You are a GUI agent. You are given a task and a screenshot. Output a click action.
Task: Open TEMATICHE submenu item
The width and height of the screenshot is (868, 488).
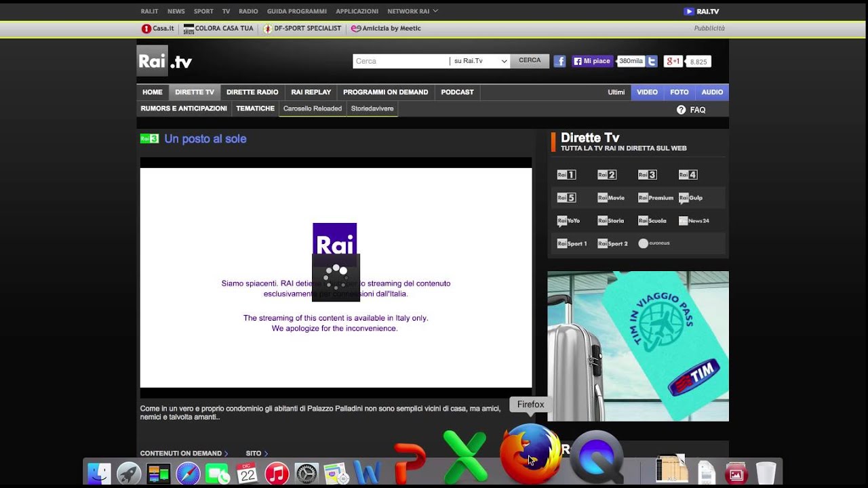tap(255, 108)
